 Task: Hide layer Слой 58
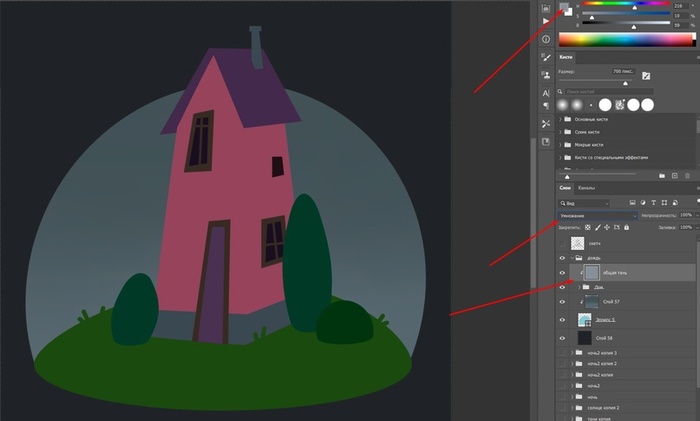(562, 338)
